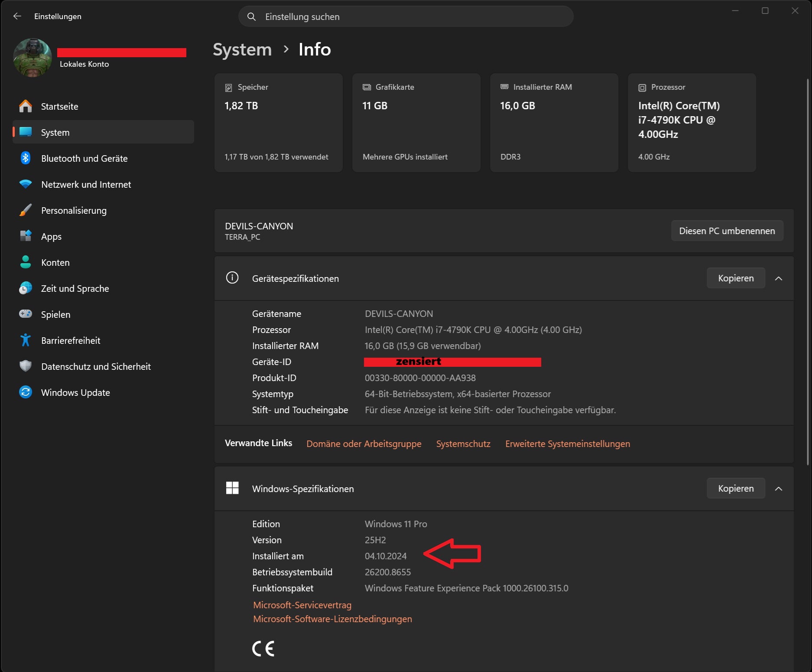Viewport: 812px width, 672px height.
Task: Click the Datenschutz shield icon
Action: [26, 366]
